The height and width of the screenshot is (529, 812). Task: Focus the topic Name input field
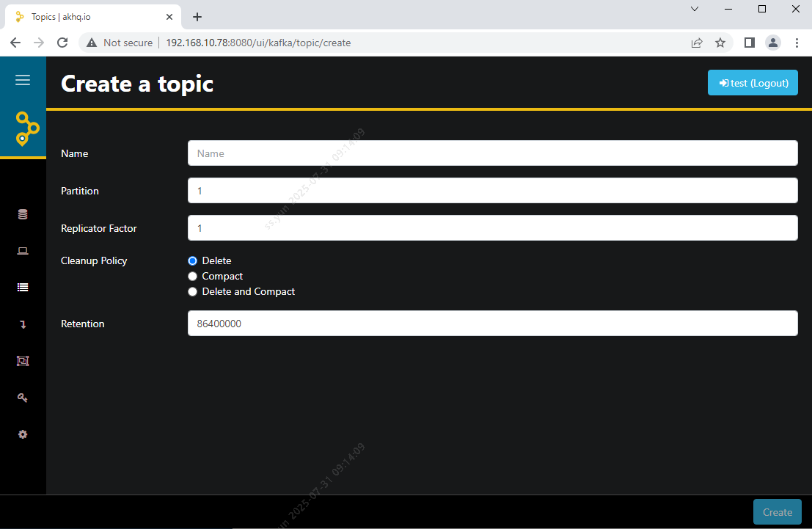coord(492,153)
